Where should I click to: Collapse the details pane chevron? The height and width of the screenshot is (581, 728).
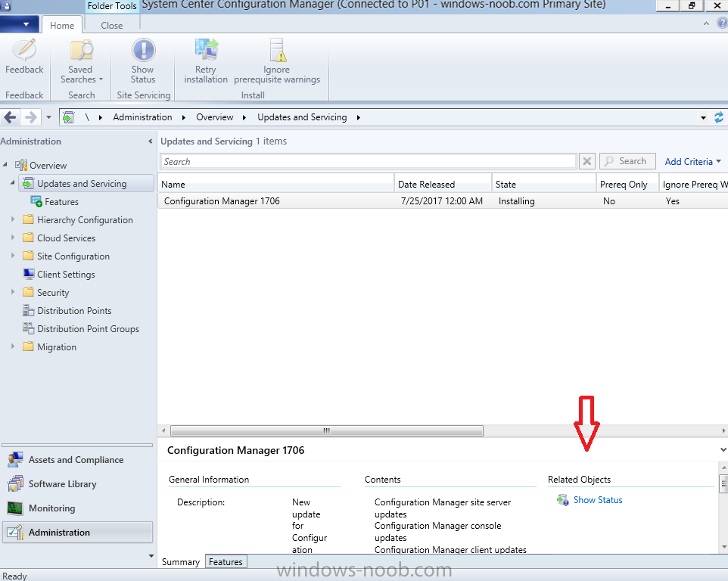(x=723, y=449)
